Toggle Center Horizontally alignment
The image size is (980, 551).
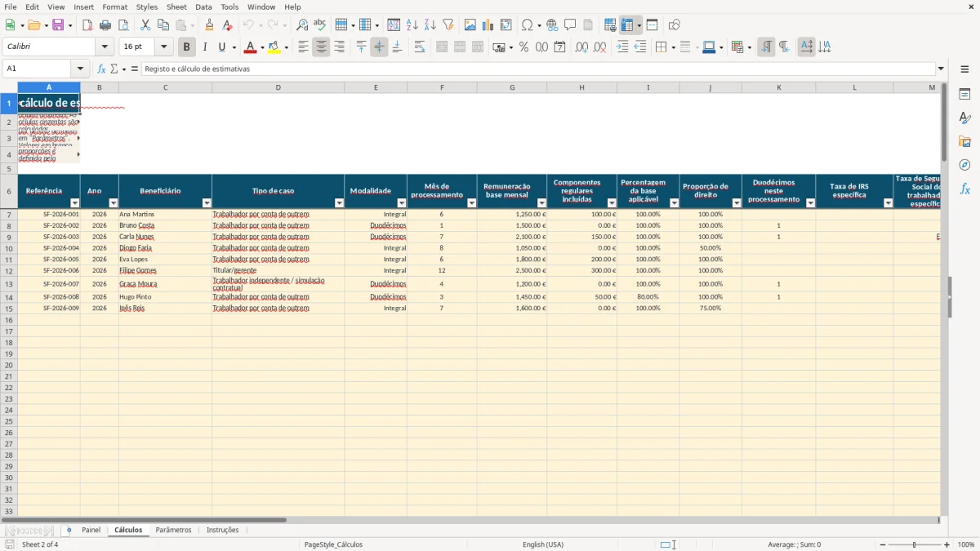pos(321,47)
